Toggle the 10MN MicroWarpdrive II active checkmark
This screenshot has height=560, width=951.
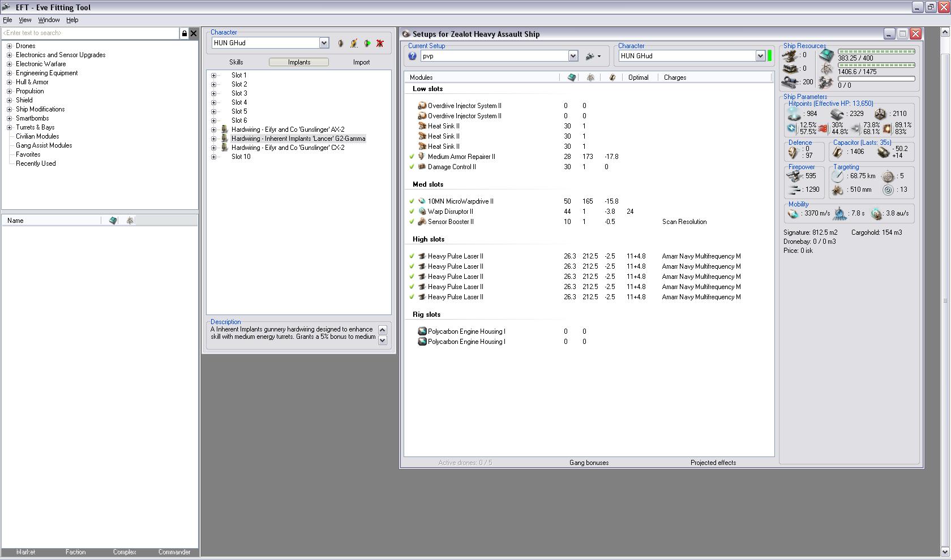click(x=412, y=201)
